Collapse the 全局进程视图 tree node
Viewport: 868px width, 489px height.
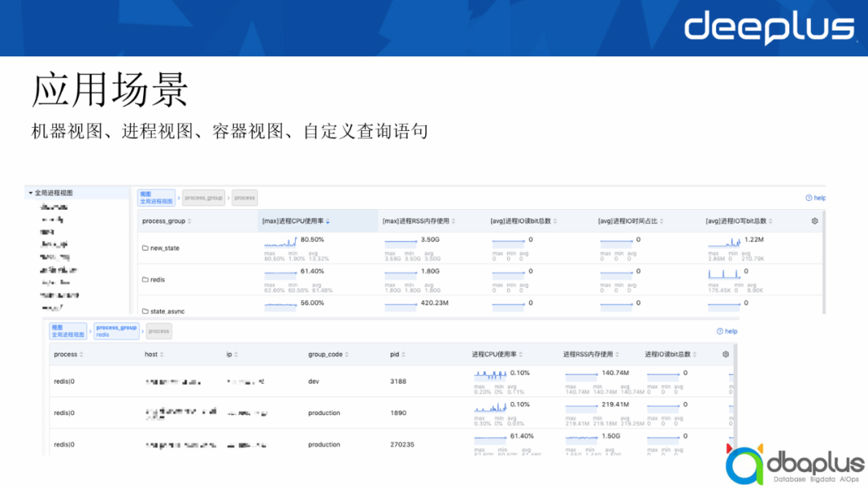click(x=31, y=193)
